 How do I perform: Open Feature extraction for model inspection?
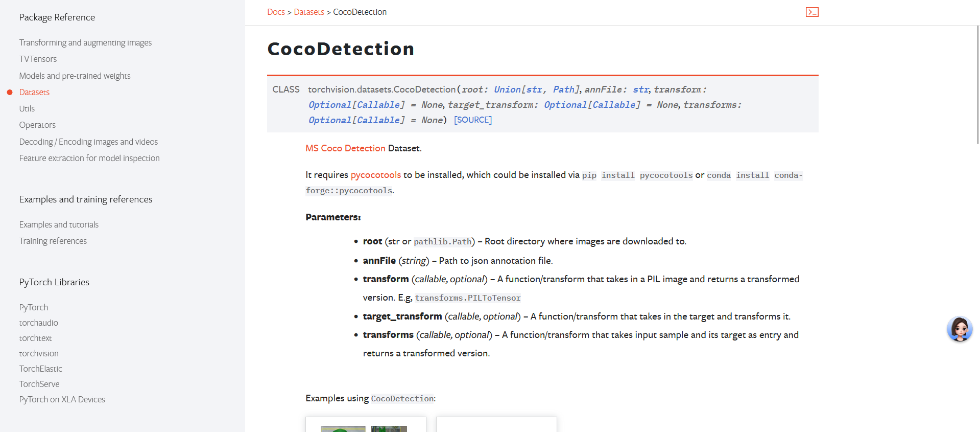pos(89,158)
